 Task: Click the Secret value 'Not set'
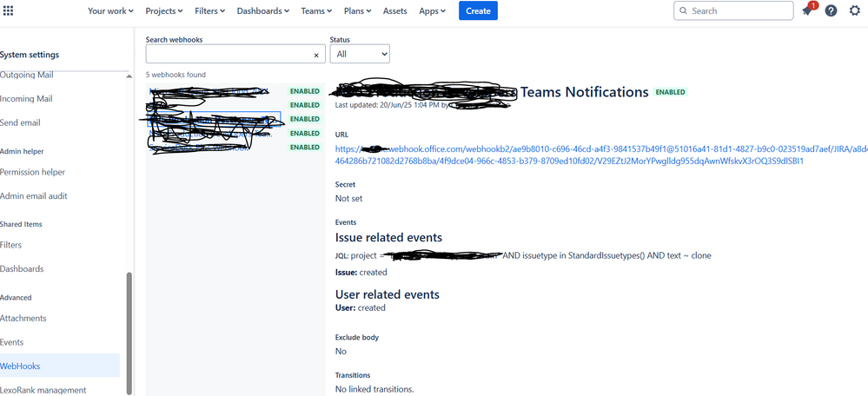pos(348,198)
